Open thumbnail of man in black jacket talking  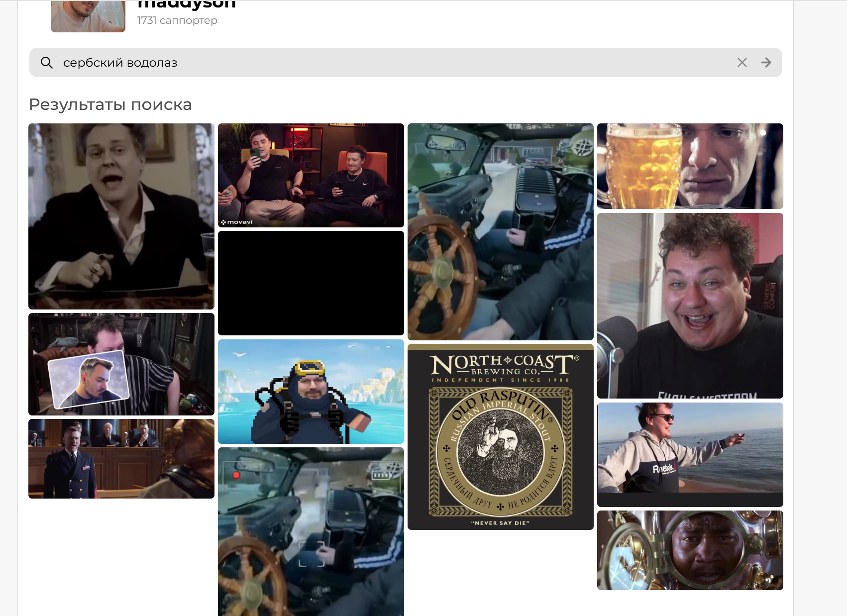click(121, 216)
